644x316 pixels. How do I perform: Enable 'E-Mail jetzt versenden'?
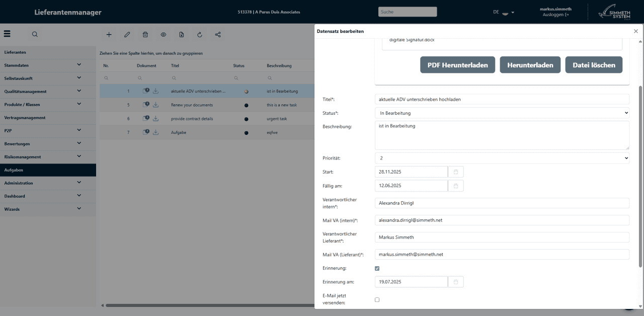click(x=377, y=299)
